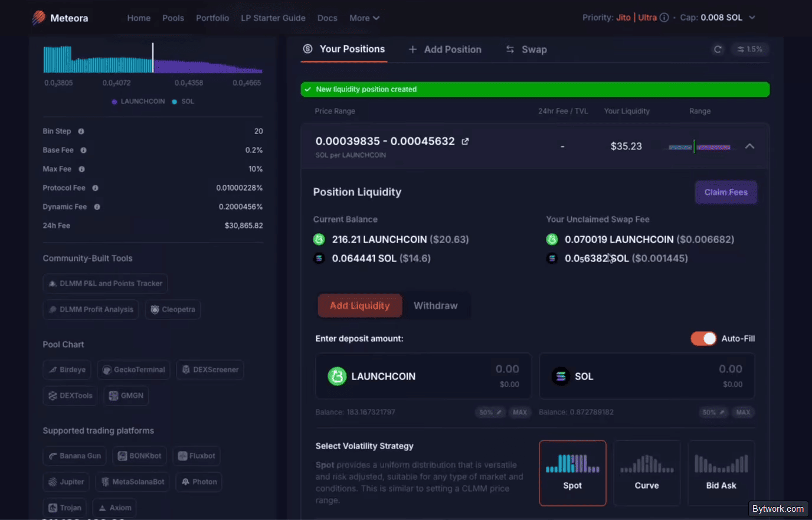Open DLMM P&L and Points Tracker
Image resolution: width=812 pixels, height=520 pixels.
pos(106,283)
